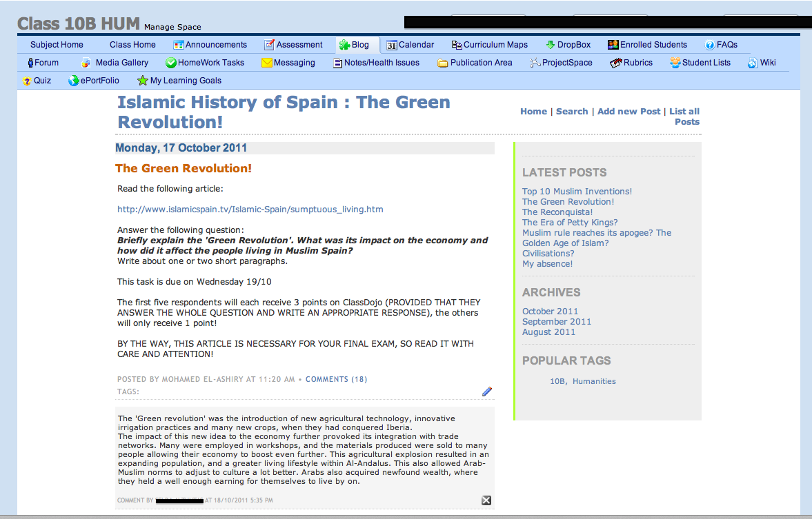Go to Subject Home

[x=57, y=45]
